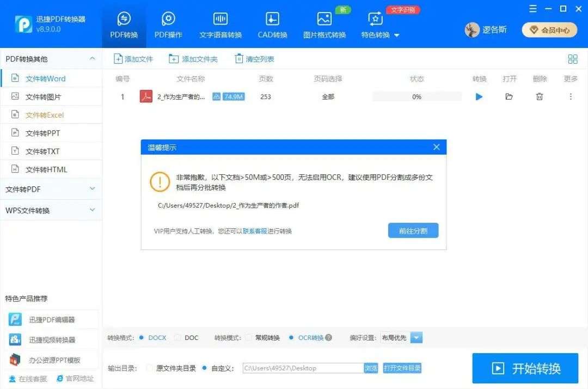This screenshot has height=389, width=588.
Task: Click the PDF file icon in row 1
Action: [x=146, y=96]
